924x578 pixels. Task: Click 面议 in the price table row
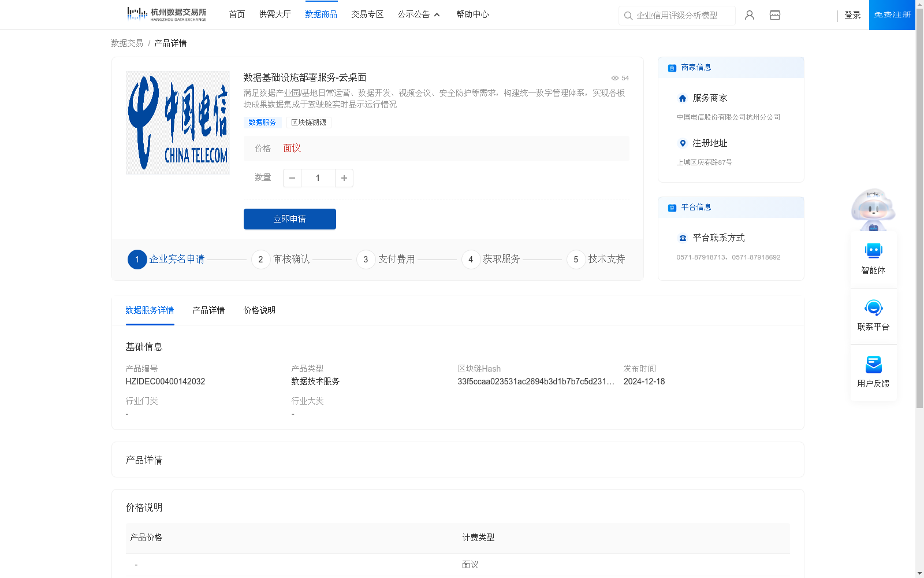pos(470,565)
